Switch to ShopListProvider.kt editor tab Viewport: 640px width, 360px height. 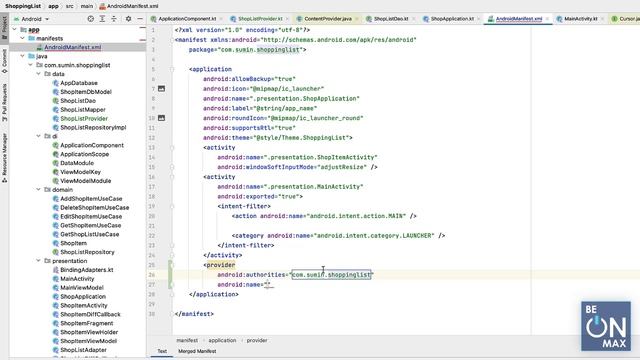click(x=260, y=19)
